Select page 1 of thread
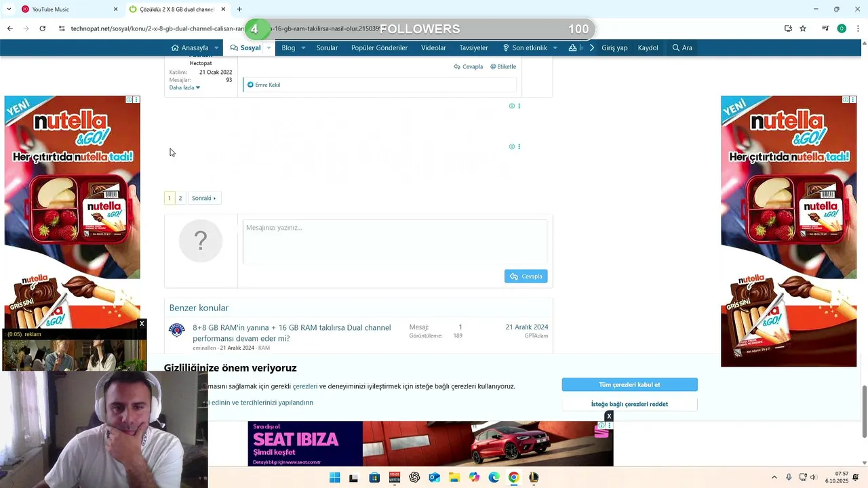The height and width of the screenshot is (488, 868). click(170, 198)
